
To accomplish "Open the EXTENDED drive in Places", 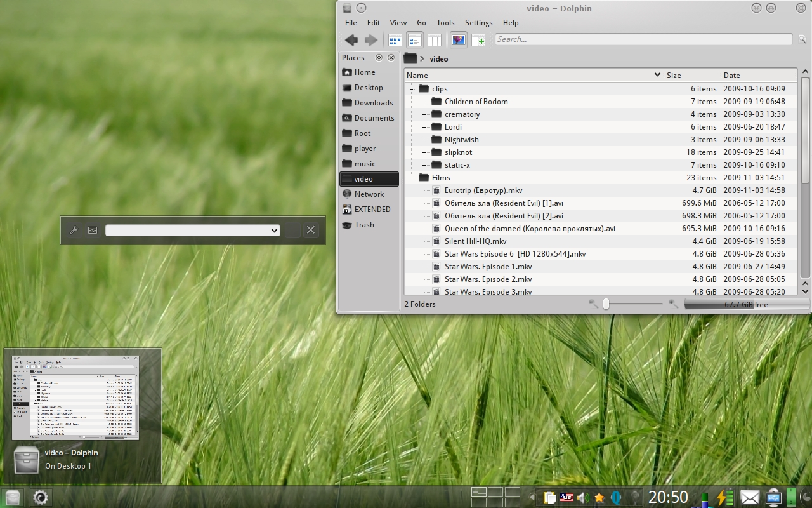I will pyautogui.click(x=369, y=210).
